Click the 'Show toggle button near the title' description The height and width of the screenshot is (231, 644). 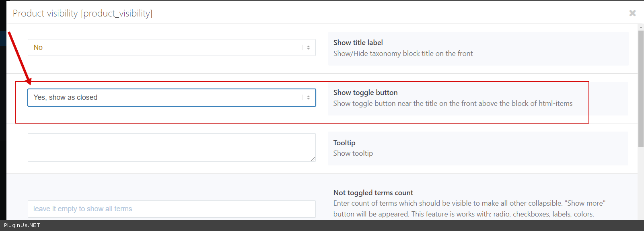click(453, 103)
